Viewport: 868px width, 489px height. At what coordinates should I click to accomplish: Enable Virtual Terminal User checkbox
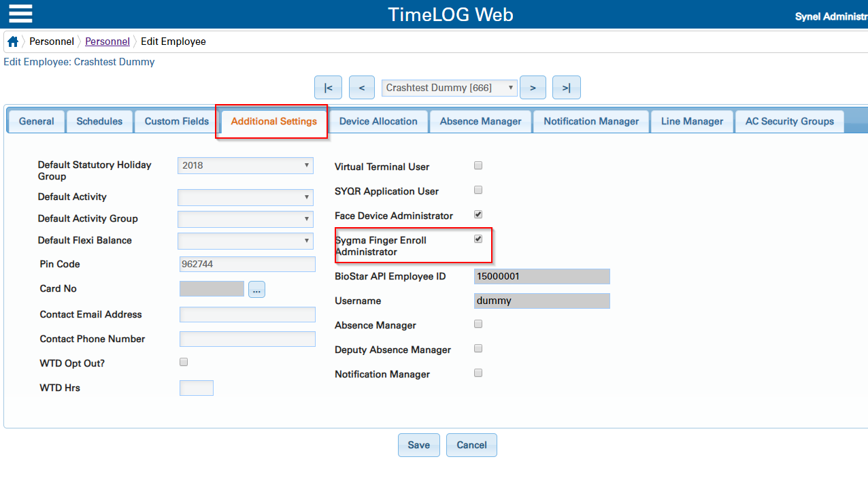[x=478, y=165]
